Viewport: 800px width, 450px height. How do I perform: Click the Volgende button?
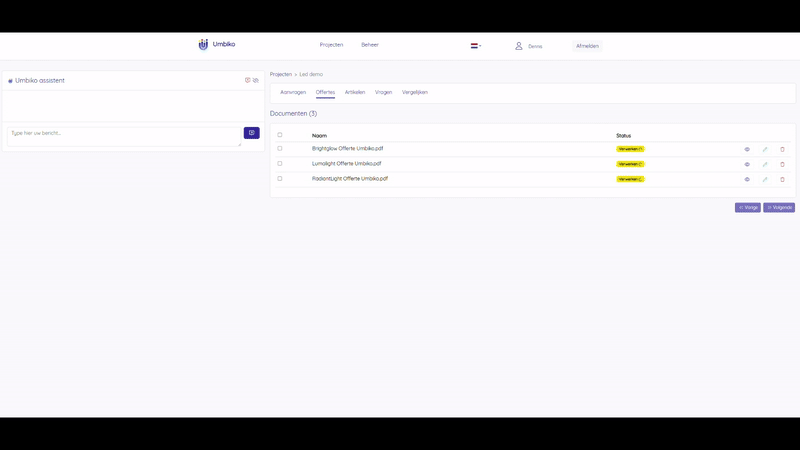779,208
